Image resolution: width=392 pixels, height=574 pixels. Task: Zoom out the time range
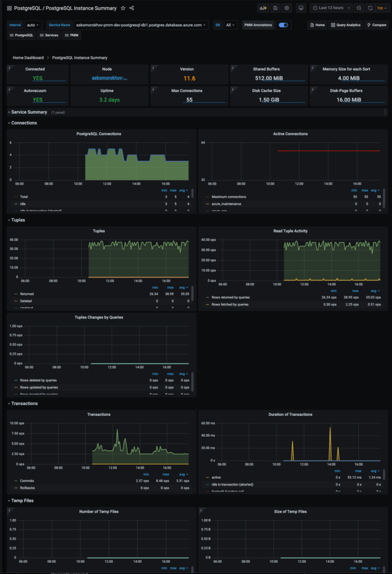click(359, 8)
